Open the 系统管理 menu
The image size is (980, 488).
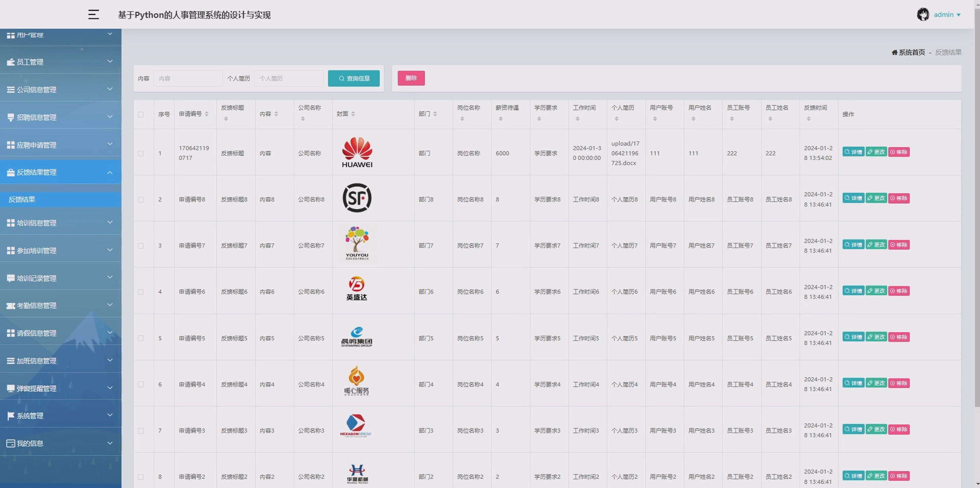60,416
